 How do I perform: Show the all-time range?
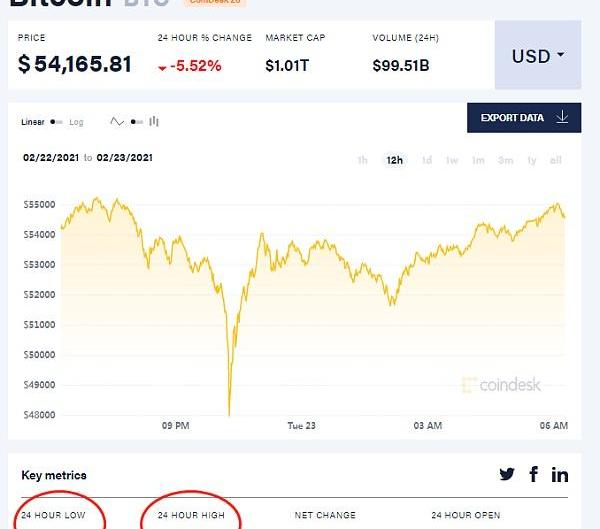(556, 160)
